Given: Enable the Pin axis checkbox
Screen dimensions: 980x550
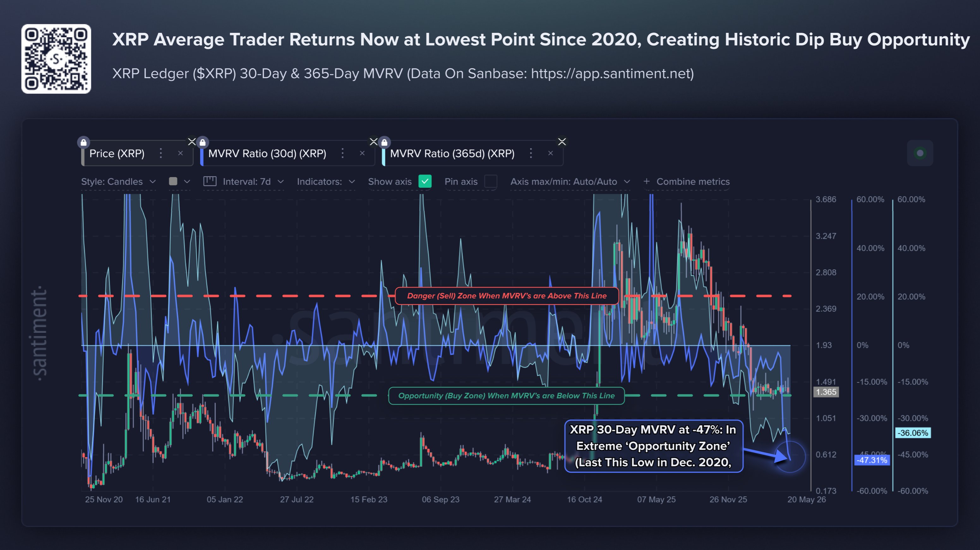Looking at the screenshot, I should point(490,181).
